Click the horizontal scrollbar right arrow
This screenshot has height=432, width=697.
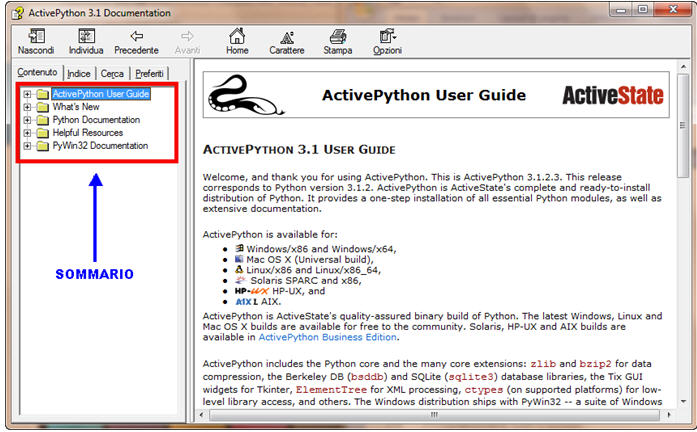point(669,415)
